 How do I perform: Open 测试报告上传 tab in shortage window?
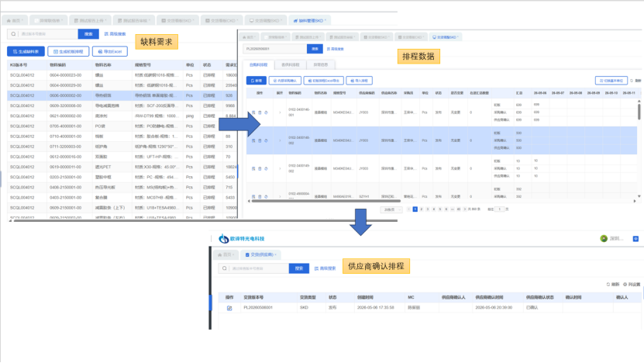(90, 21)
